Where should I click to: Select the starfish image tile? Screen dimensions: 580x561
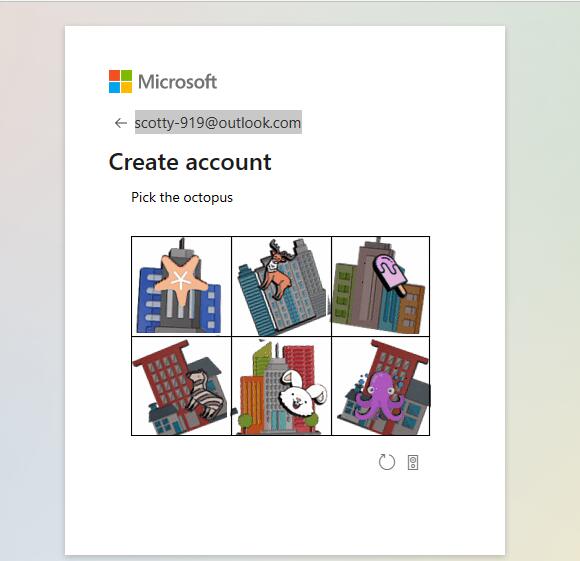182,286
